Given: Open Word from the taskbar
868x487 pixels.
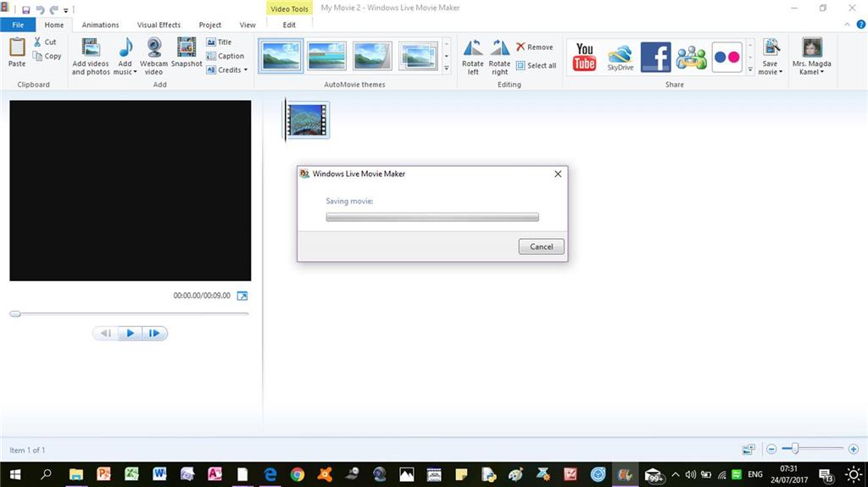Looking at the screenshot, I should pyautogui.click(x=159, y=474).
